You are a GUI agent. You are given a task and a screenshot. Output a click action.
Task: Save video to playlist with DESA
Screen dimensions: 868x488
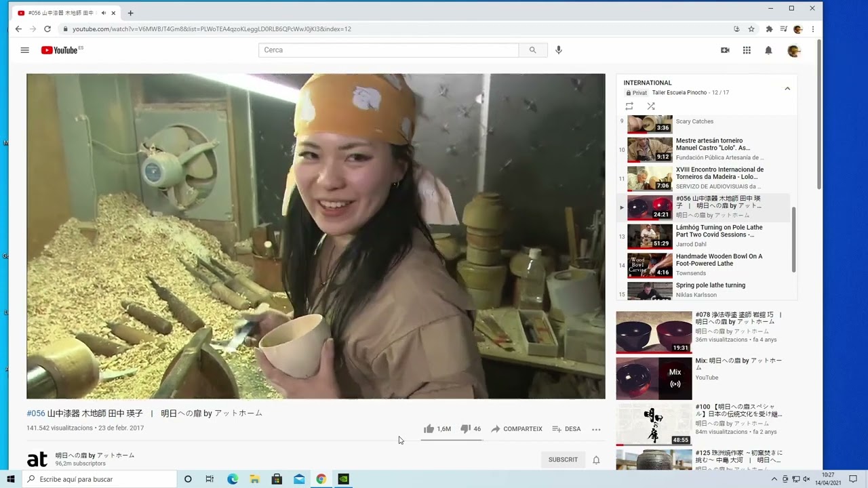tap(566, 429)
